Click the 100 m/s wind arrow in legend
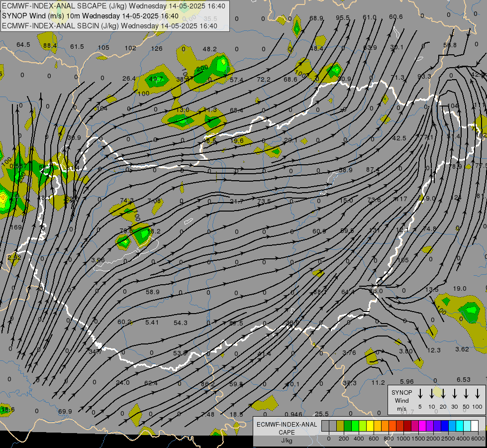 (x=478, y=393)
